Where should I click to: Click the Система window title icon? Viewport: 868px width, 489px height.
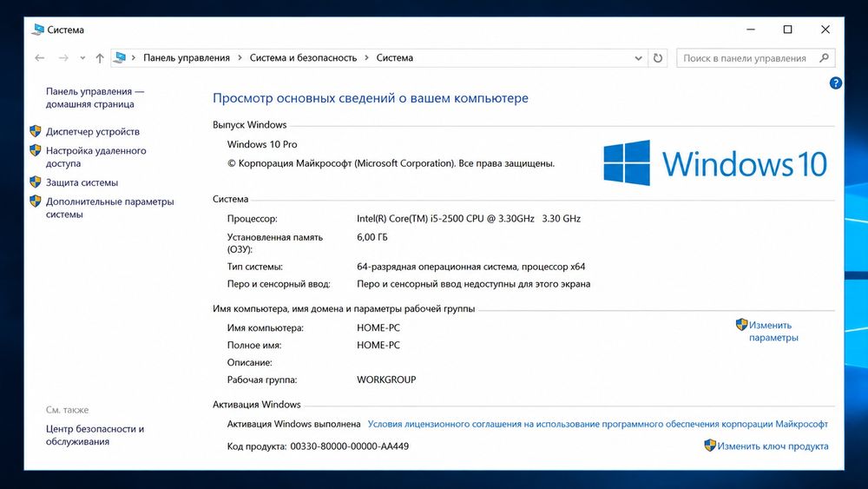(x=37, y=30)
